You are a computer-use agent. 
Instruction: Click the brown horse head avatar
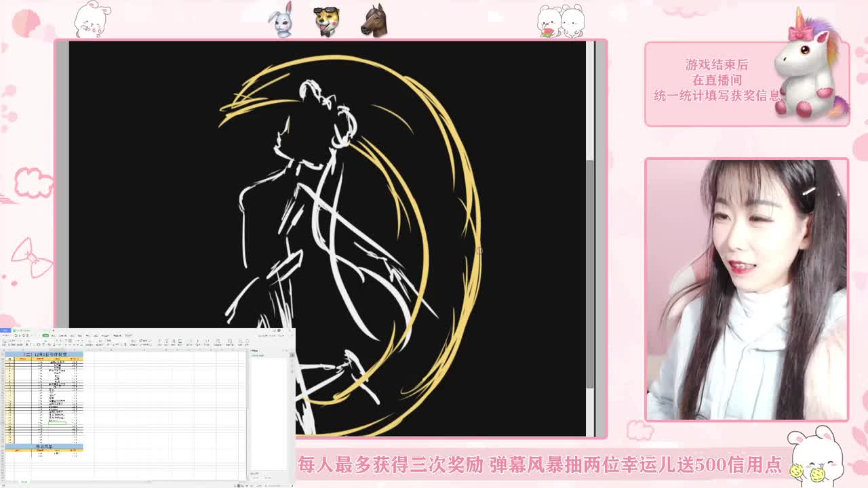(x=374, y=20)
